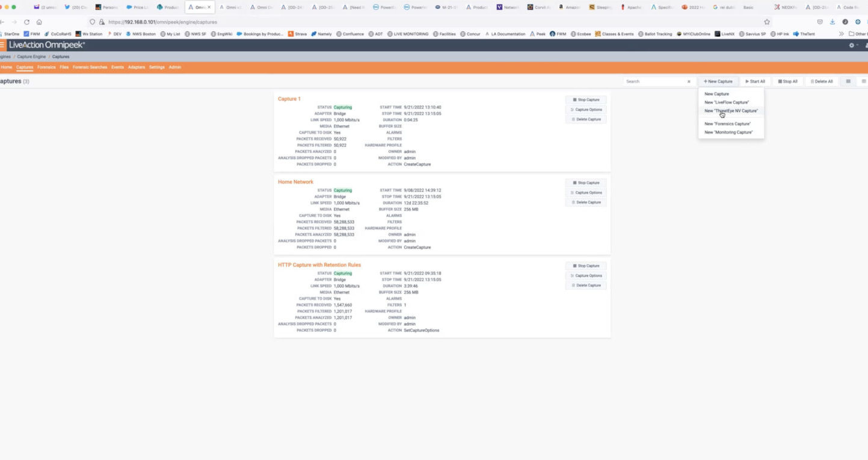
Task: Stop all captures with Stop All
Action: point(788,81)
